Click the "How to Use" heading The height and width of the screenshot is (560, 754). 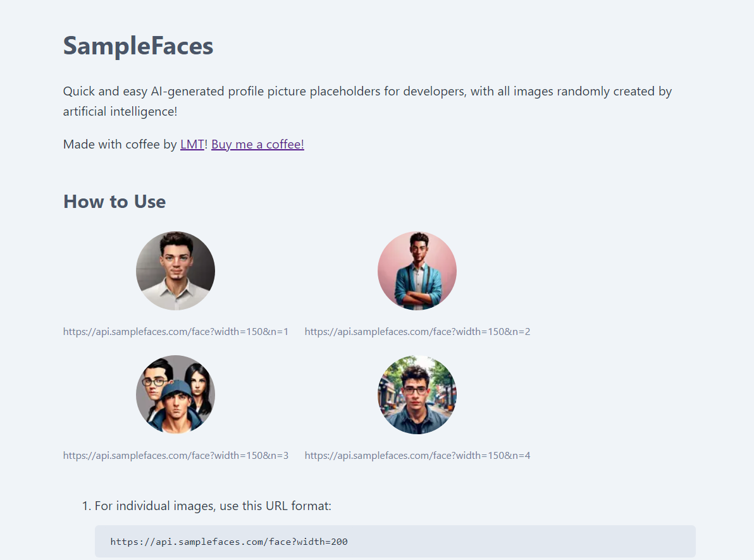[x=114, y=202]
